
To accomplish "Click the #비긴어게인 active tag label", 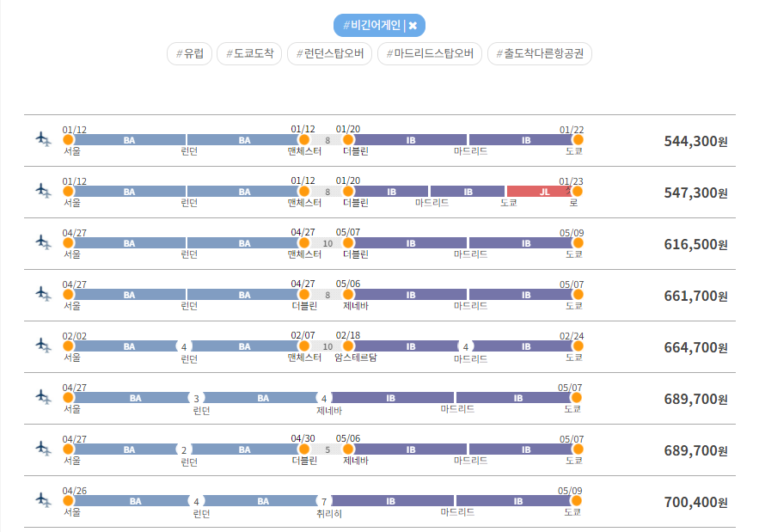I will (371, 25).
